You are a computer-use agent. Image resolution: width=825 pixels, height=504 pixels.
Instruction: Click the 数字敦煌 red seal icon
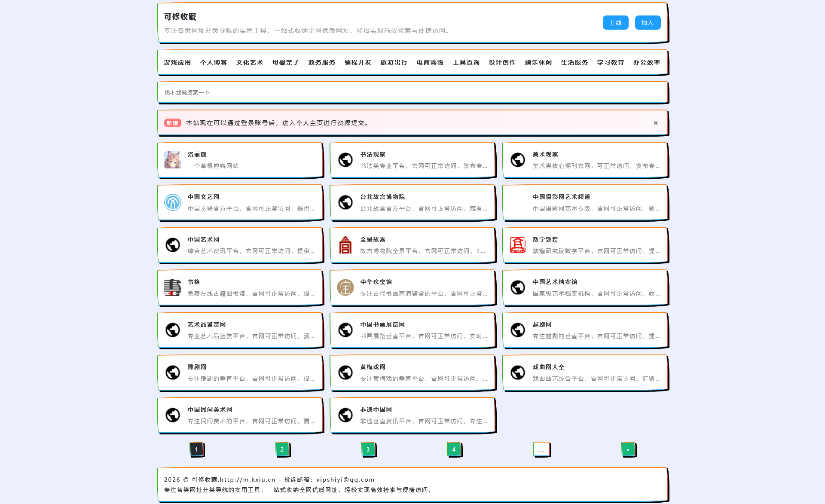(518, 245)
